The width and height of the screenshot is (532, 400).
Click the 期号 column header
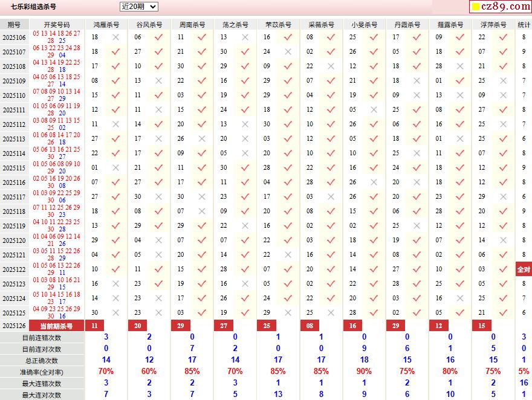[14, 25]
